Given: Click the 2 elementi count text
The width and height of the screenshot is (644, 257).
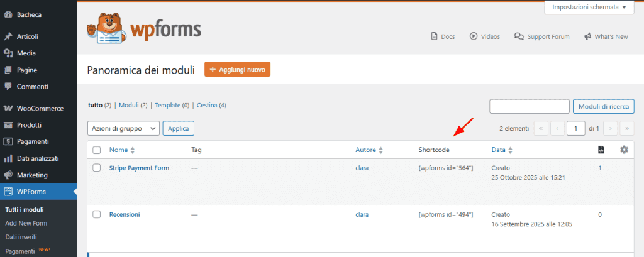Looking at the screenshot, I should point(514,128).
